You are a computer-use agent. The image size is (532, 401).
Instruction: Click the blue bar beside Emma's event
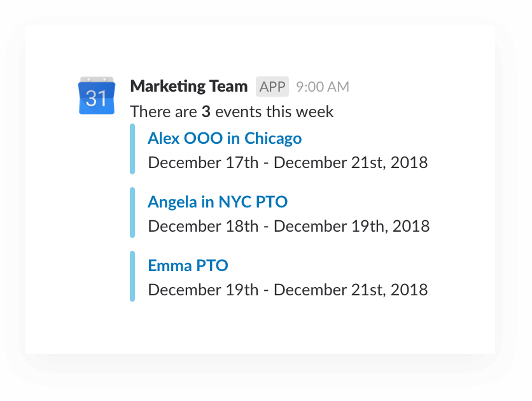pos(132,276)
